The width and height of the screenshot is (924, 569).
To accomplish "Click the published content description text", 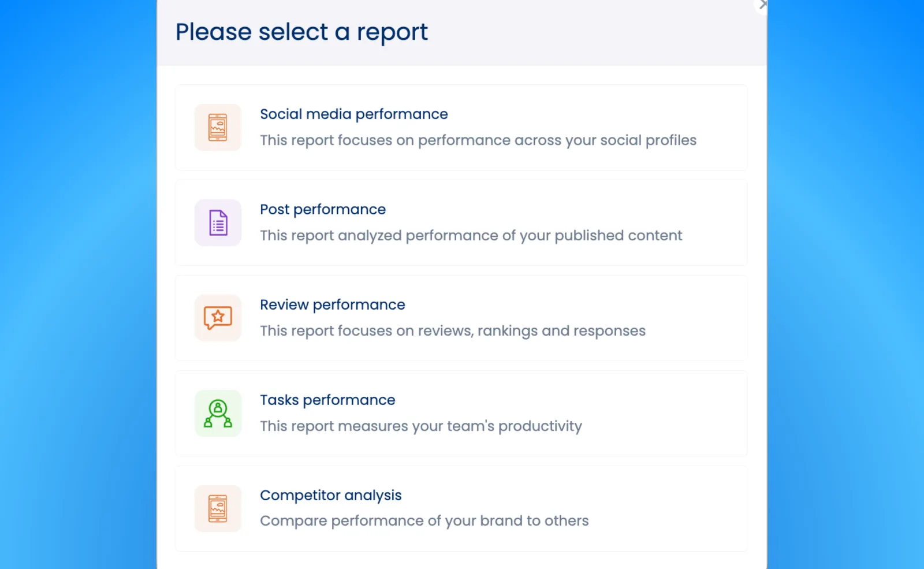I will pos(471,235).
